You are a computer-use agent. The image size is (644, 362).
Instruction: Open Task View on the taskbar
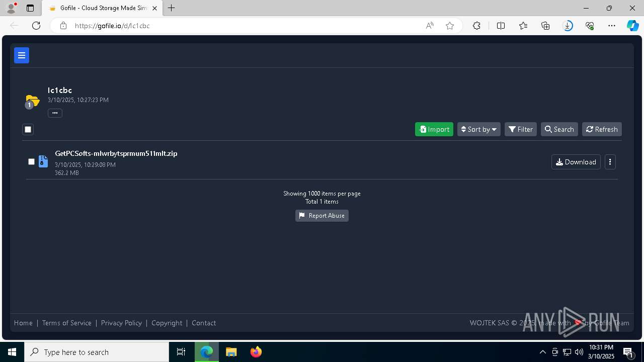tap(181, 352)
